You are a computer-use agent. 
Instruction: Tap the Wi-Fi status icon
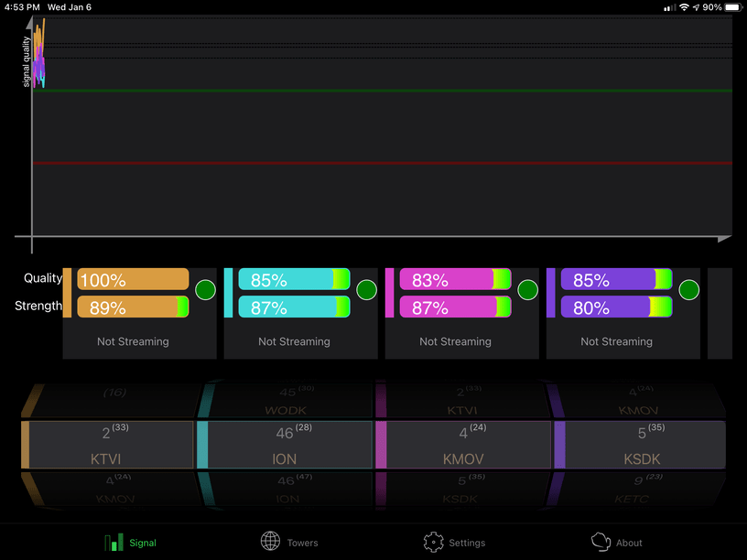pyautogui.click(x=684, y=7)
